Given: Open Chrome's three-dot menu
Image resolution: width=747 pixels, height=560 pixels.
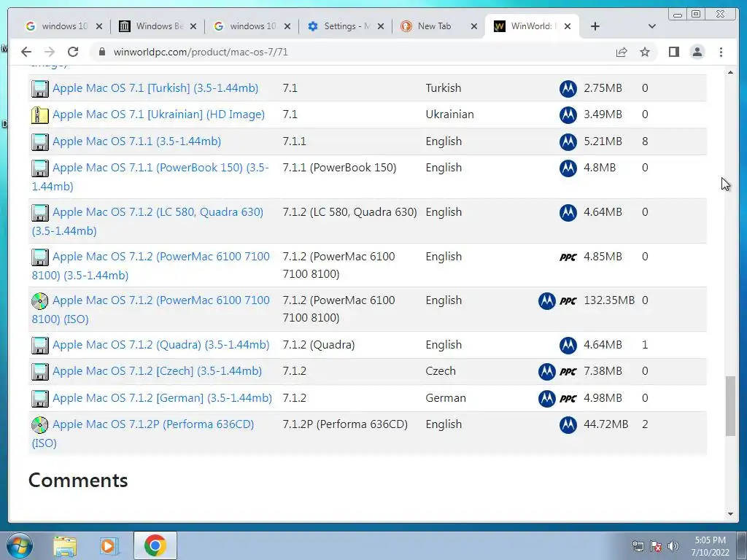Looking at the screenshot, I should click(721, 52).
